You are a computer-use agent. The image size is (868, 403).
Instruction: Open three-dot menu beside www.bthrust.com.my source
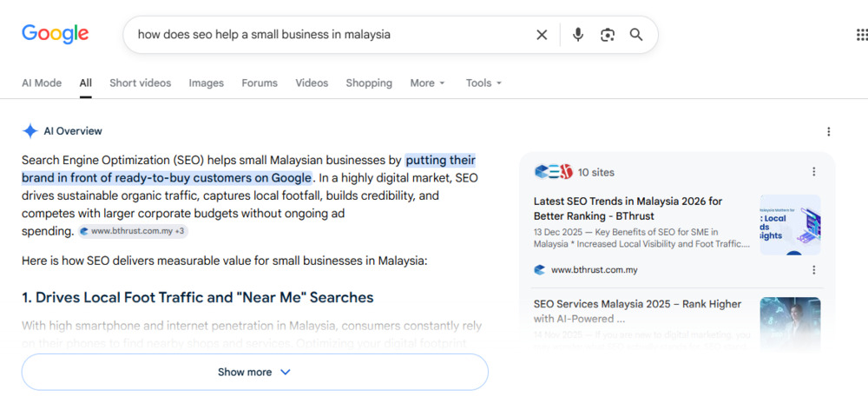[x=814, y=269]
